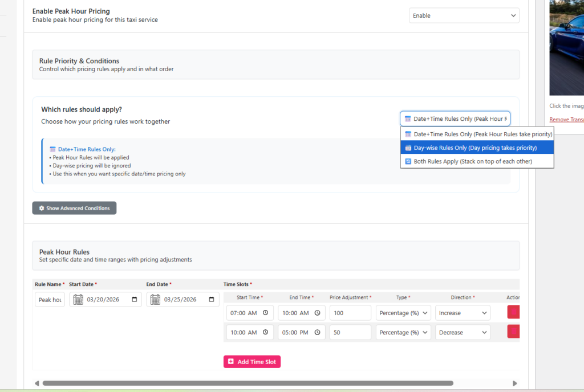Select Both Rules Apply option

(477, 161)
